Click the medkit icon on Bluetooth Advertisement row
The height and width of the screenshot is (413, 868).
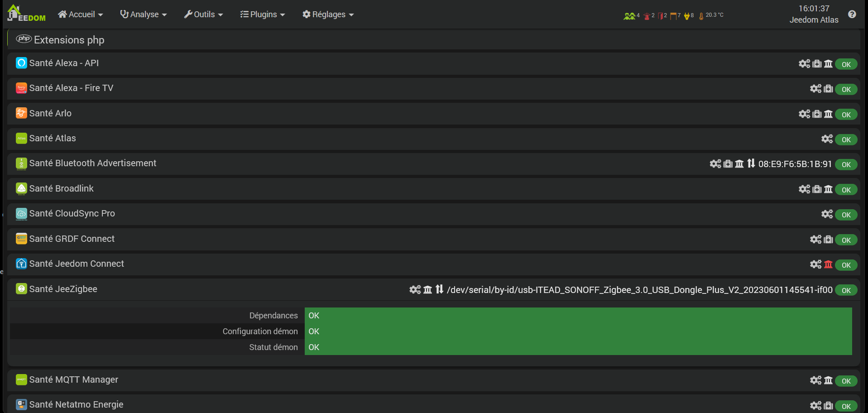728,164
